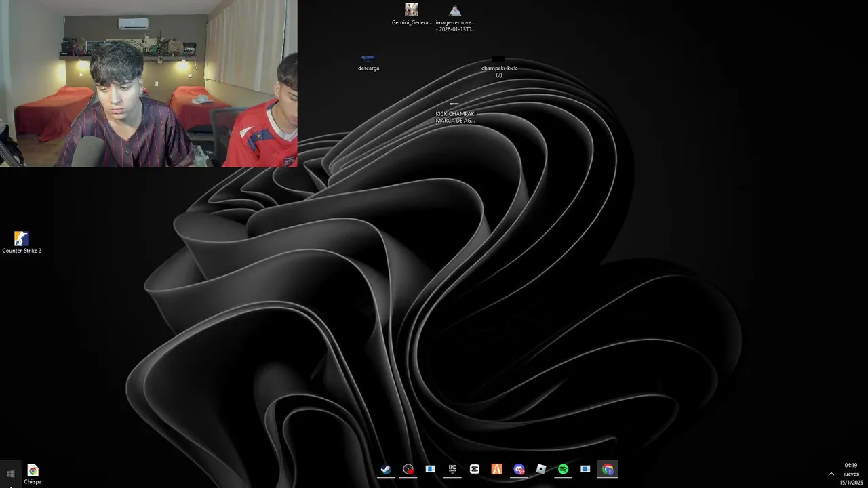Open the blue window app beside Epic Games
Image resolution: width=868 pixels, height=488 pixels.
pyautogui.click(x=430, y=469)
